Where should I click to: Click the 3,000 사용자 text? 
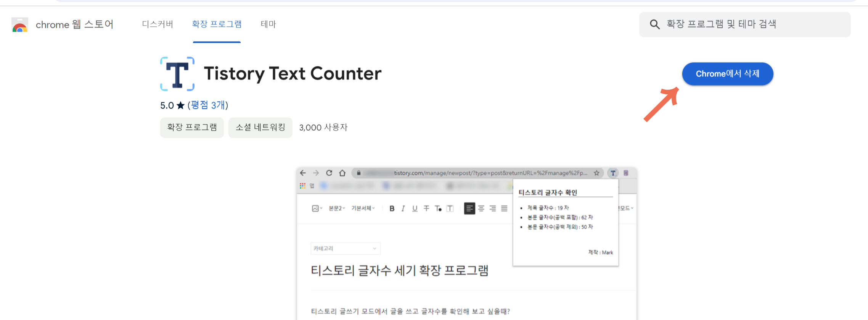click(323, 128)
